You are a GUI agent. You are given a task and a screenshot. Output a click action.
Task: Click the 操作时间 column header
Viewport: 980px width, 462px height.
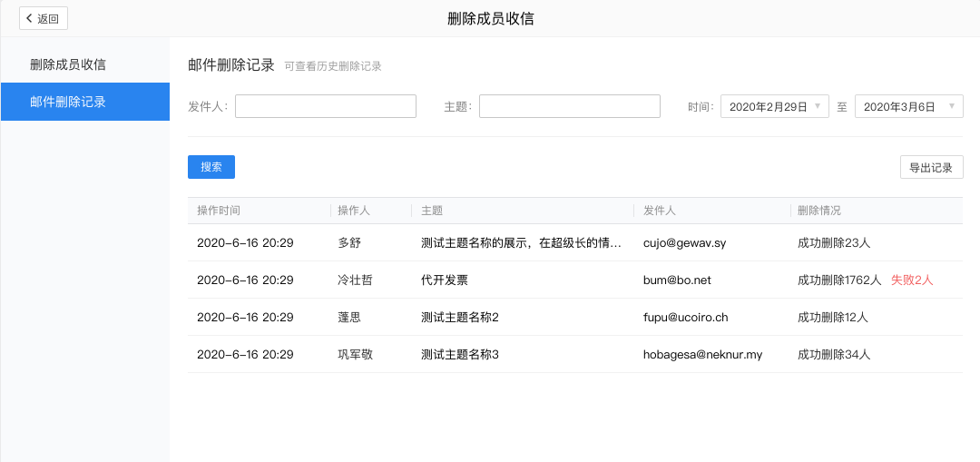click(219, 211)
